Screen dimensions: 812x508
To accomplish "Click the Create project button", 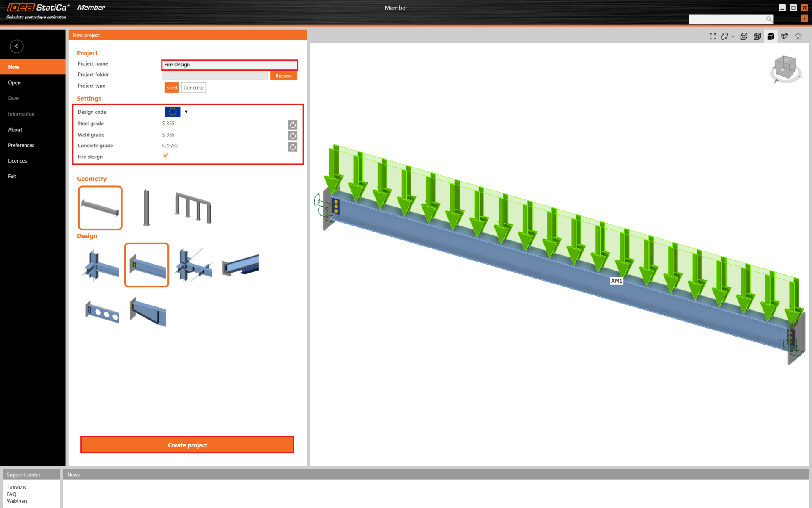I will 187,445.
